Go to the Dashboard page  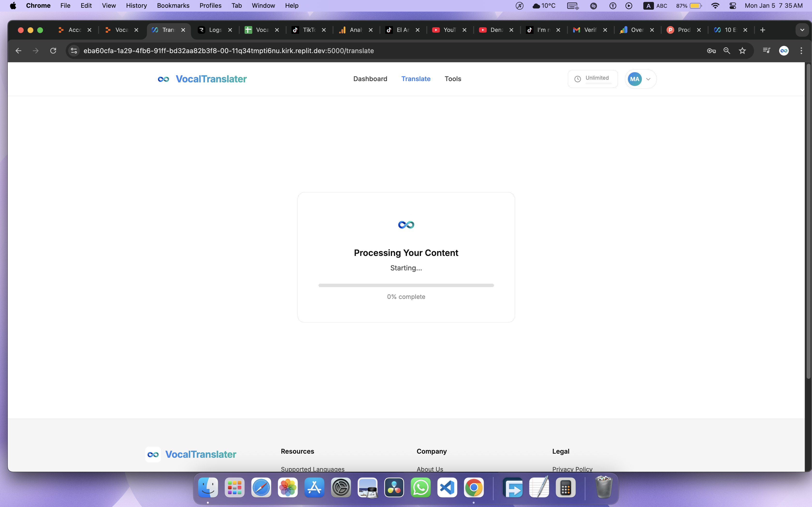coord(370,79)
